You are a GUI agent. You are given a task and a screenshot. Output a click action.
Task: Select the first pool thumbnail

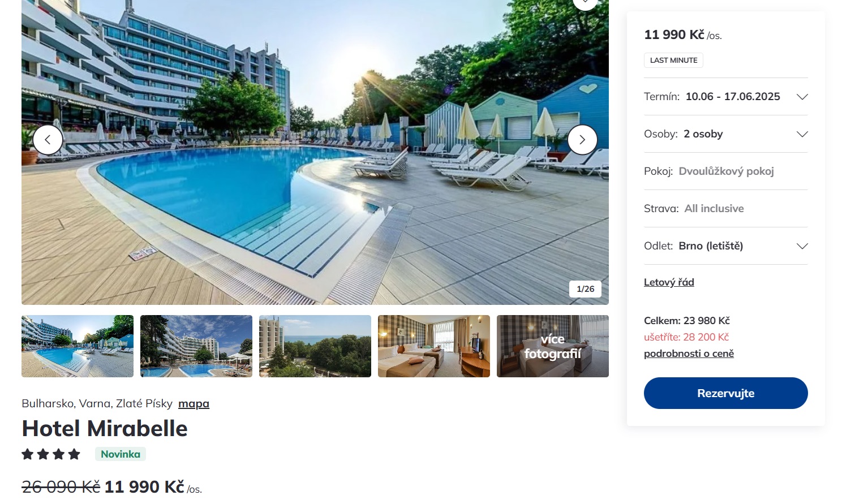(78, 346)
